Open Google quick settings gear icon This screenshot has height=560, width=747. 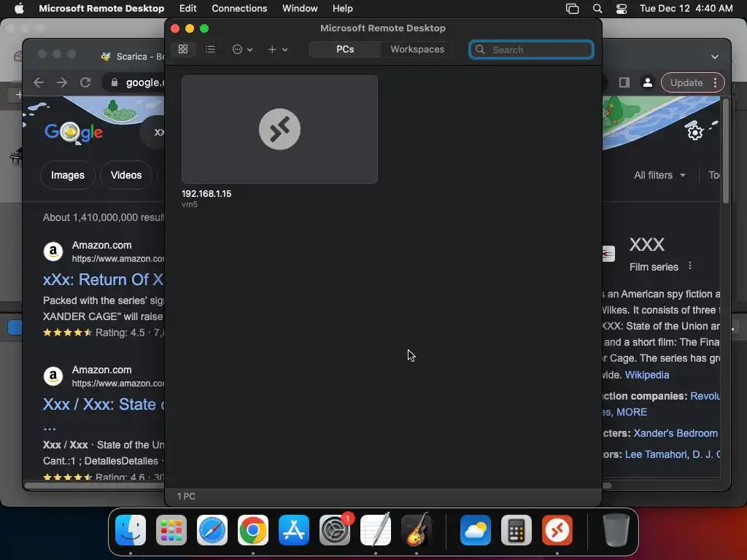click(x=695, y=132)
